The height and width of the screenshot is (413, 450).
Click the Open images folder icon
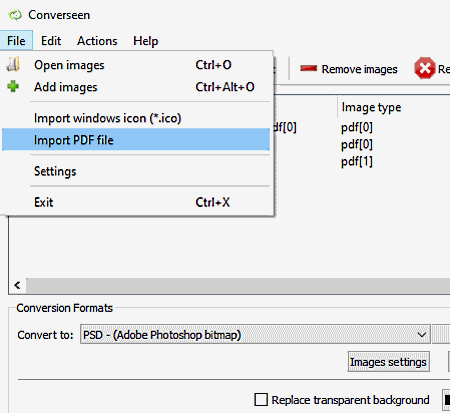(13, 65)
